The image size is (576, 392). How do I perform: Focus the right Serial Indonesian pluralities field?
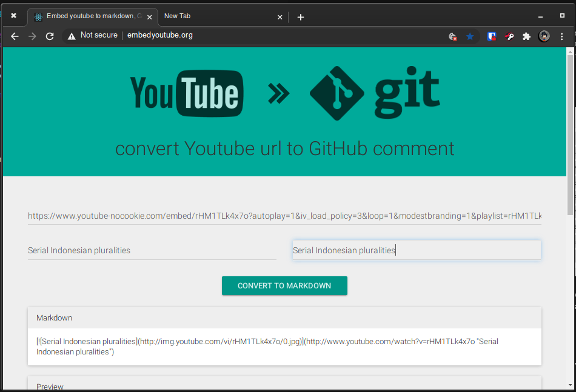pos(417,250)
